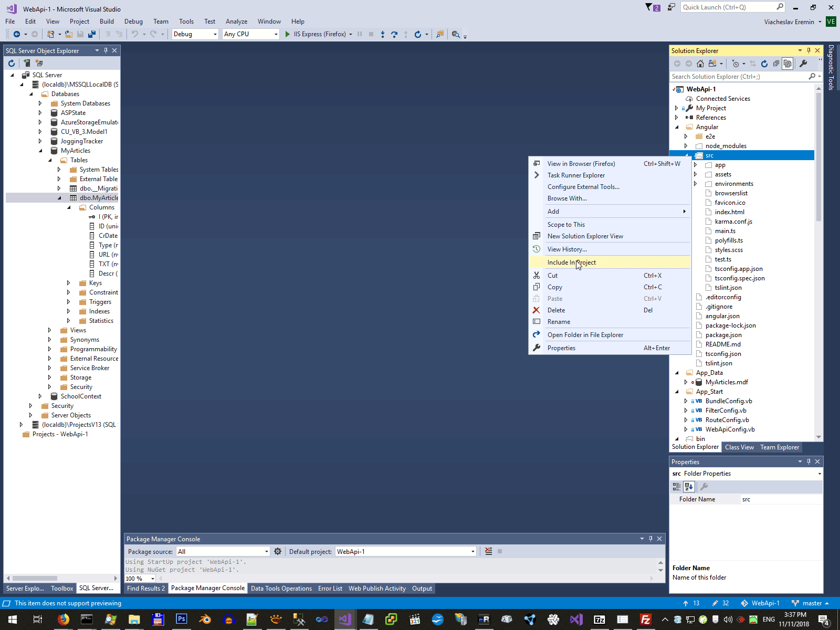Click the Diagnostic Tools side tab
The height and width of the screenshot is (630, 840).
[x=831, y=67]
